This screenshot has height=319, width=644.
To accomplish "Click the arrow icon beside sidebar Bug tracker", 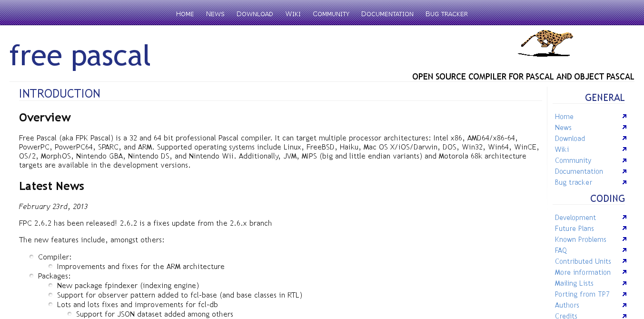I will pos(624,182).
